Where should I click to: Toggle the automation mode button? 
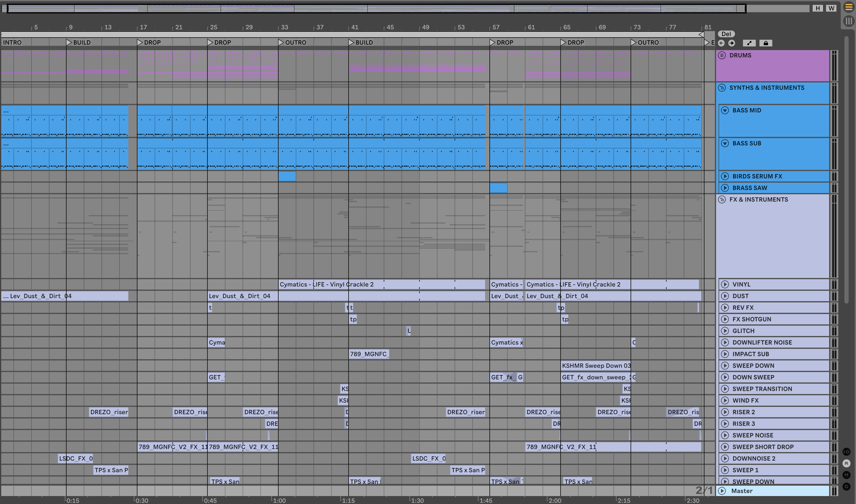(749, 43)
